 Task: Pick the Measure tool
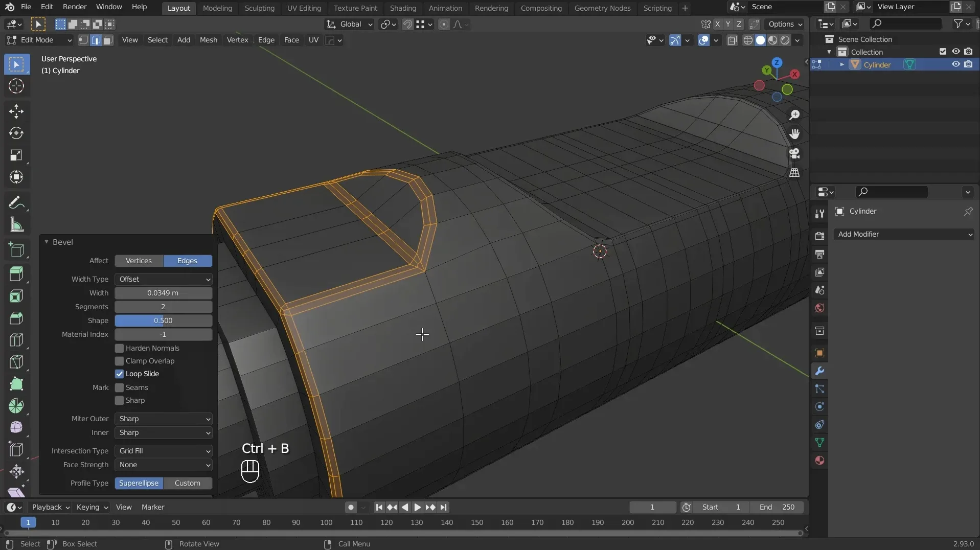pyautogui.click(x=16, y=225)
